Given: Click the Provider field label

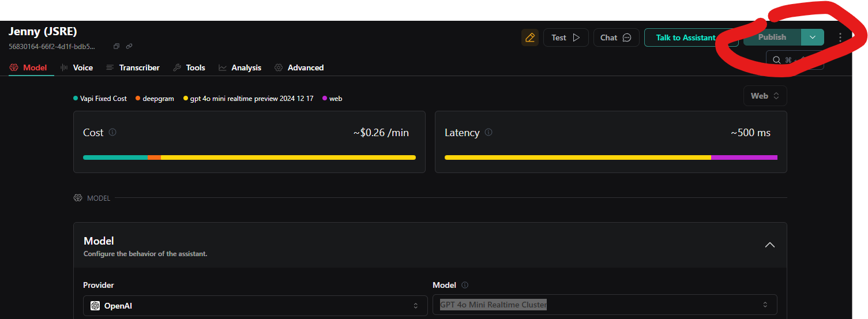Looking at the screenshot, I should 99,285.
